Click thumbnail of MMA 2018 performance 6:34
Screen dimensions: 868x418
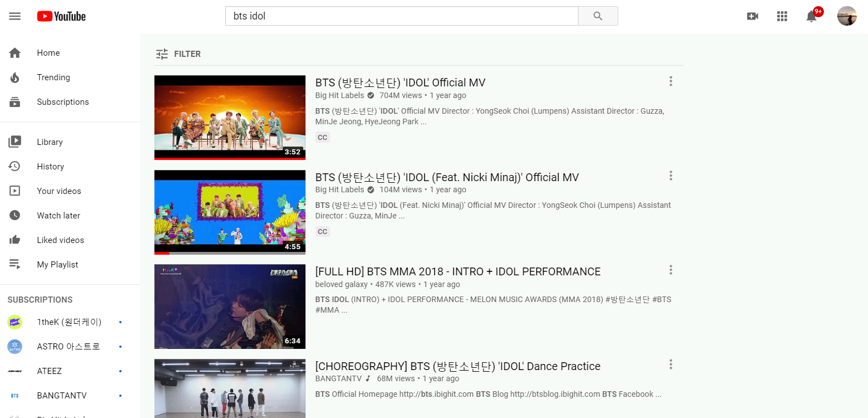pyautogui.click(x=230, y=307)
